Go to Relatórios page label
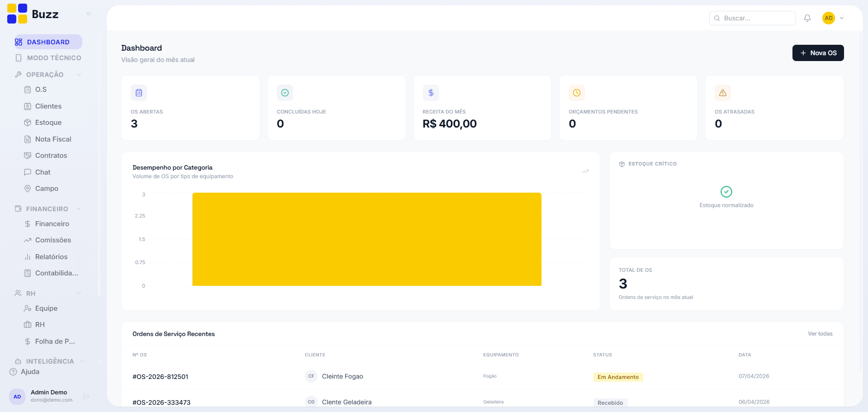Viewport: 868px width, 412px height. [52, 257]
